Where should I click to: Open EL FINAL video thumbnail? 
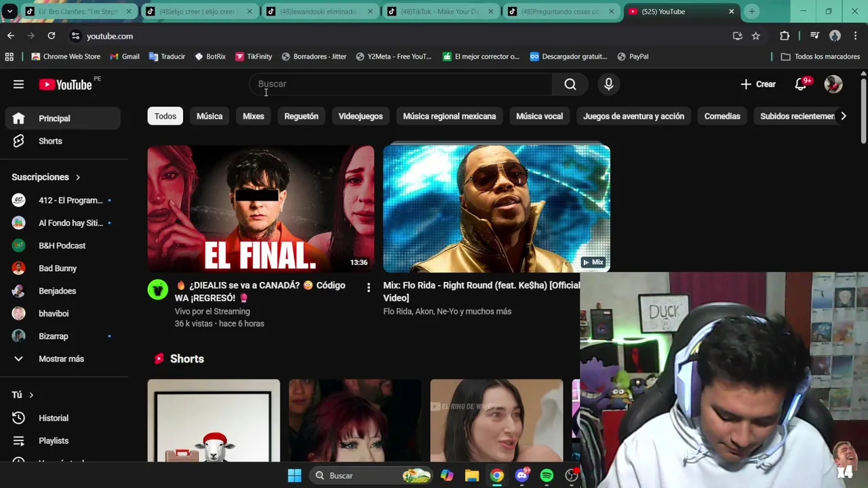pyautogui.click(x=261, y=209)
